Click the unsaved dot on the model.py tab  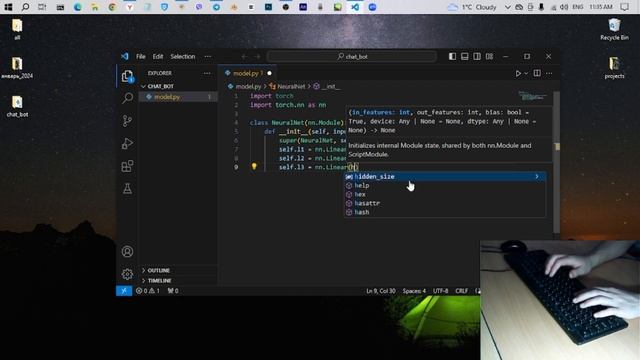[269, 73]
